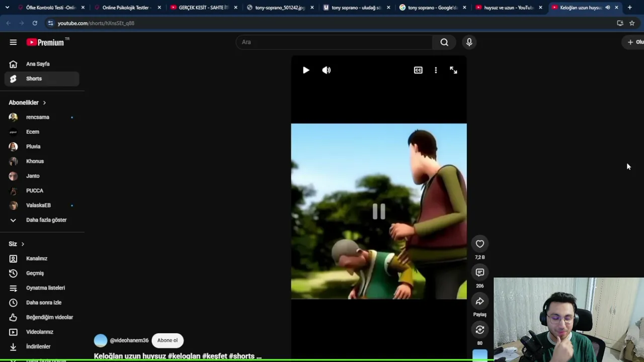Close the Öfke Kontrolü Testi tab
This screenshot has height=362, width=644.
coord(83,8)
